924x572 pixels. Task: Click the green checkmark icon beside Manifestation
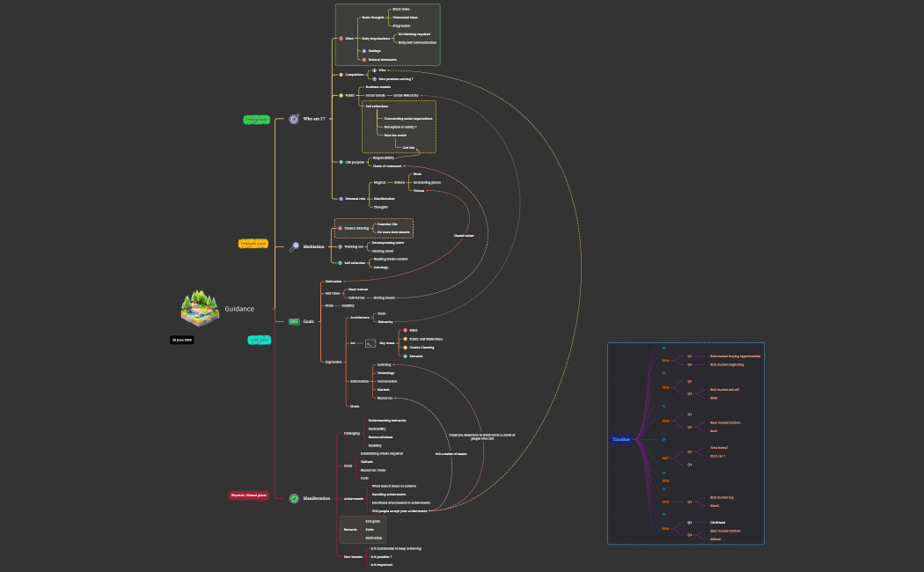tap(294, 498)
